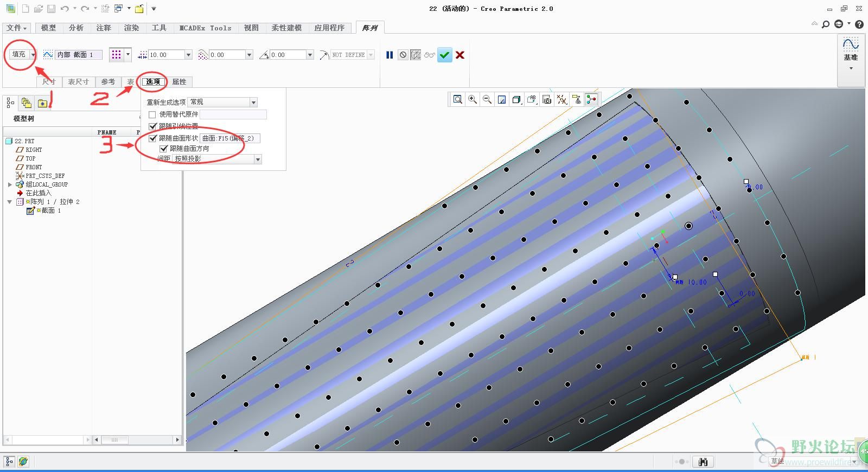Click the 在此插入 marker in tree
The image size is (868, 472).
pyautogui.click(x=39, y=193)
